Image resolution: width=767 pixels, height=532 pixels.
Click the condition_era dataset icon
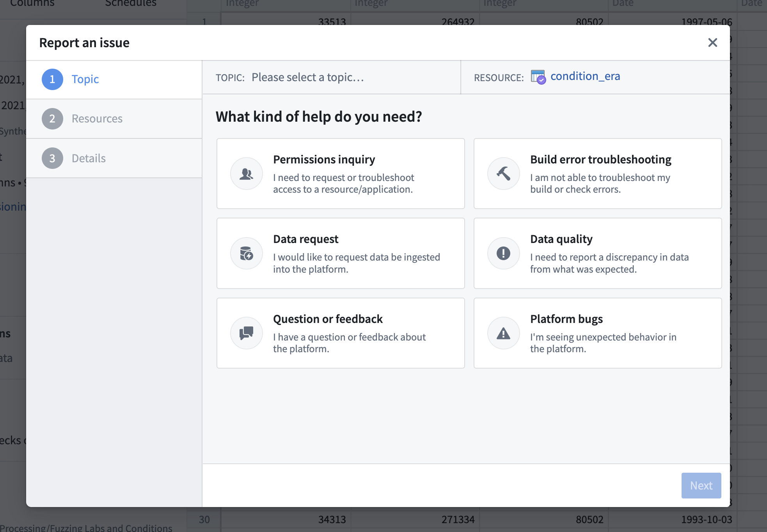(538, 77)
